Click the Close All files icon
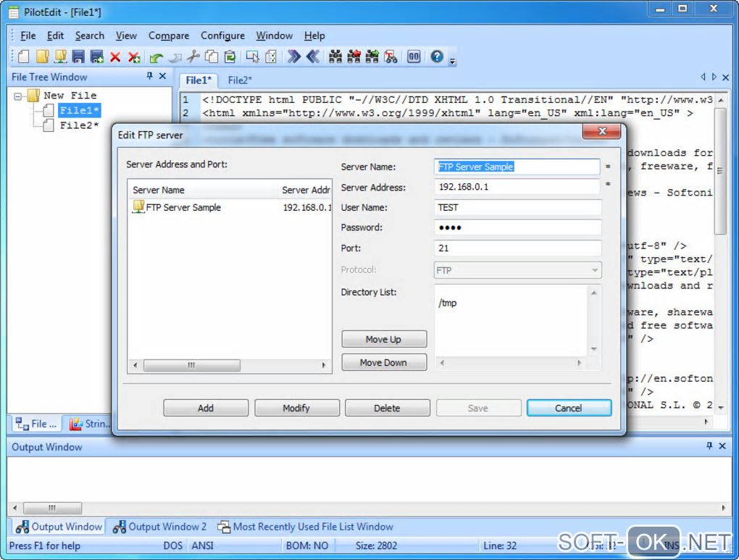The width and height of the screenshot is (739, 560). (x=134, y=57)
